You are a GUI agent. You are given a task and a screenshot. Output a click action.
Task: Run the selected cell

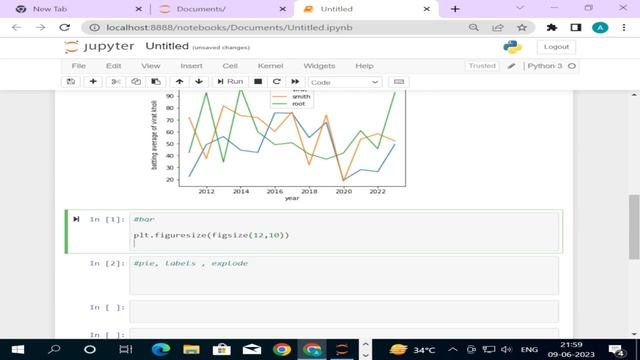[x=230, y=82]
